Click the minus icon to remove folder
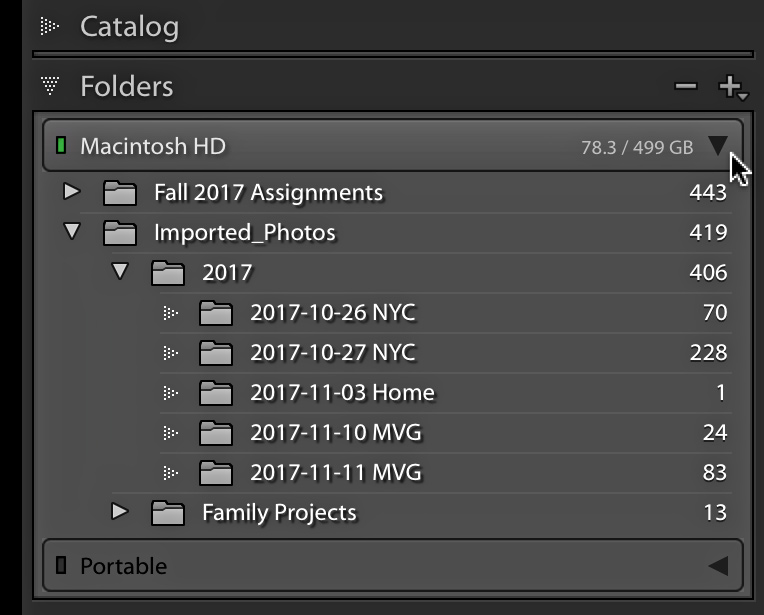 686,86
